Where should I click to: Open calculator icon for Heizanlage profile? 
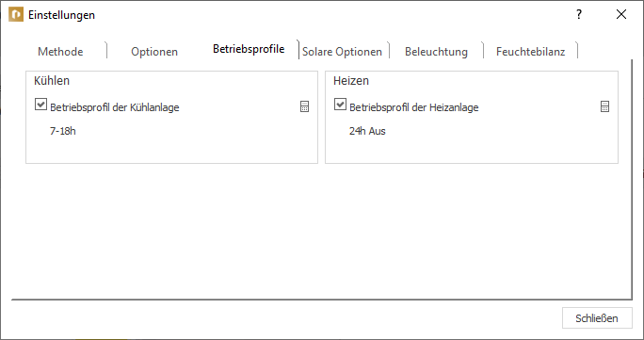[x=604, y=106]
